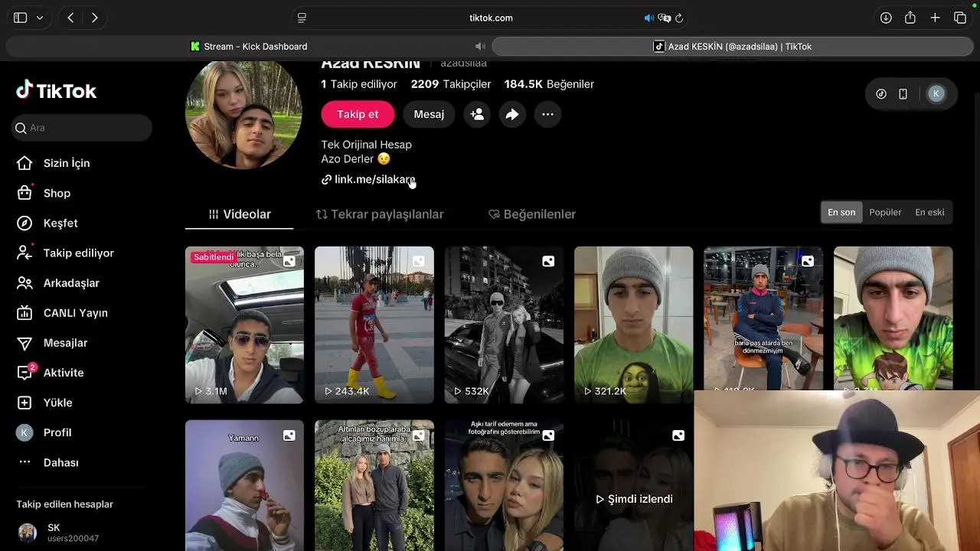Sort videos by En son
The width and height of the screenshot is (980, 551).
click(841, 212)
